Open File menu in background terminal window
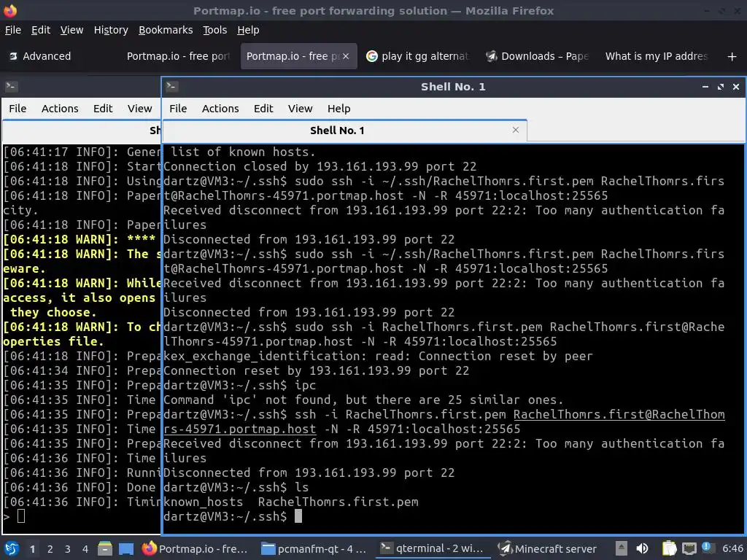This screenshot has width=747, height=560. coord(18,109)
